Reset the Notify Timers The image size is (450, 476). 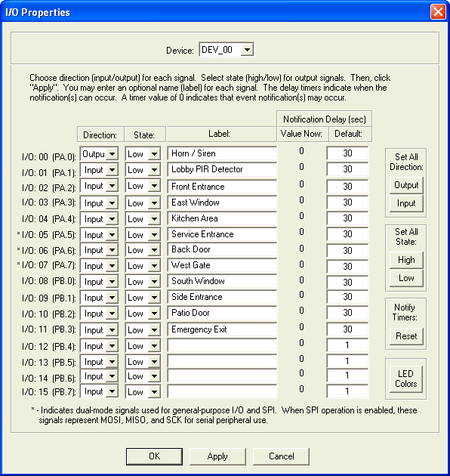tap(406, 336)
